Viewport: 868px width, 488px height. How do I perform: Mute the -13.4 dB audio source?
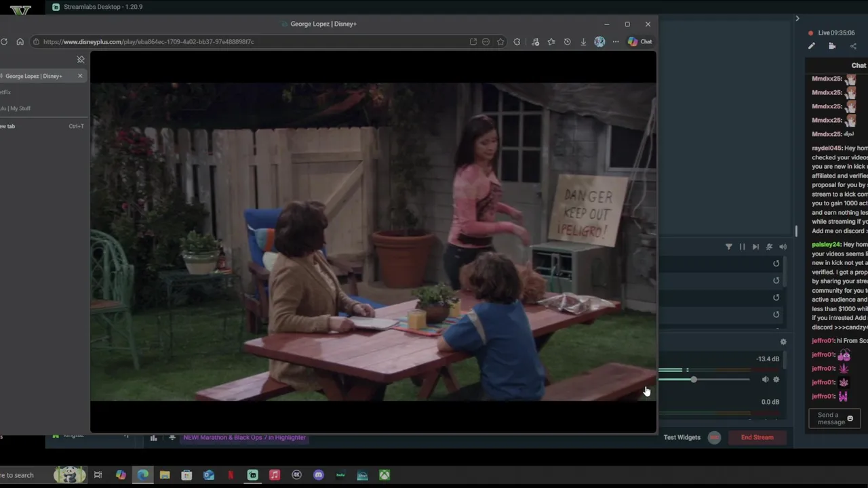(765, 380)
